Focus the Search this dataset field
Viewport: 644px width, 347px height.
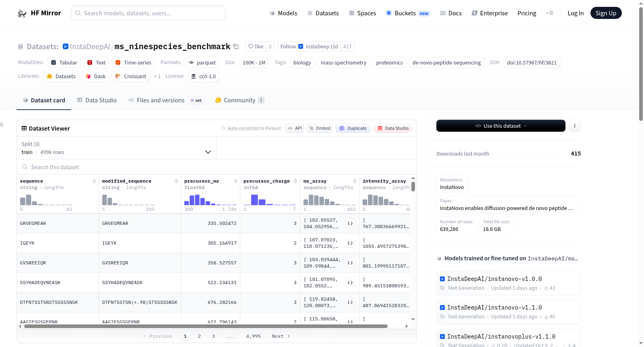click(217, 167)
